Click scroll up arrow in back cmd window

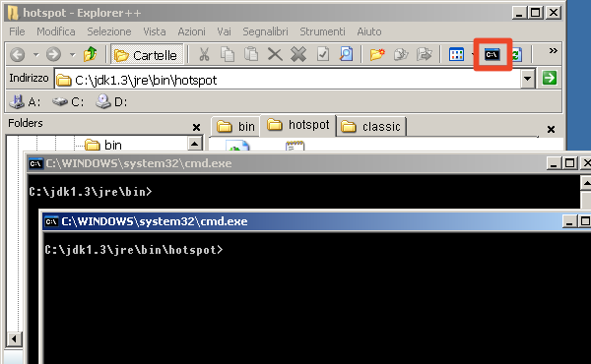coord(586,184)
